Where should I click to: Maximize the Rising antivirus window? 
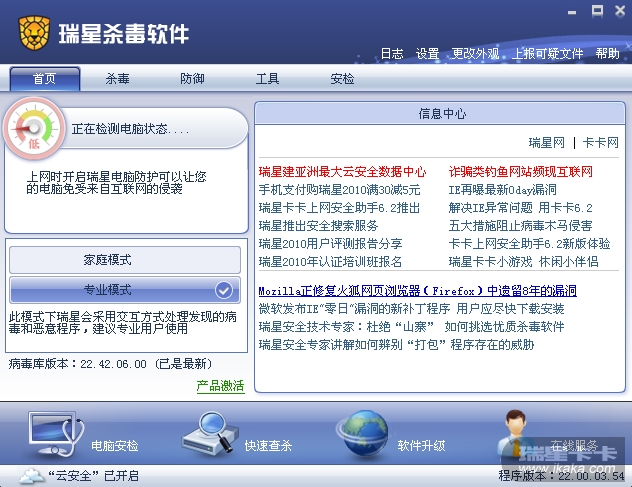597,11
